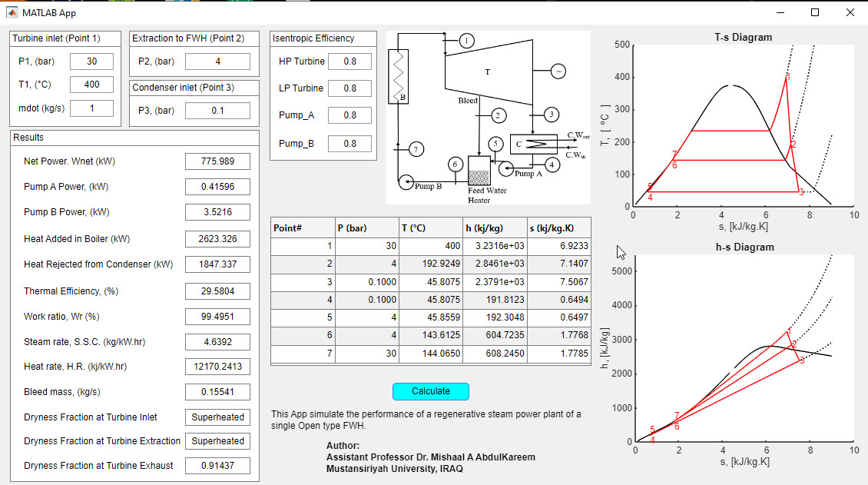
Task: Click Dryness Fraction at Turbine Extraction field
Action: pos(217,441)
